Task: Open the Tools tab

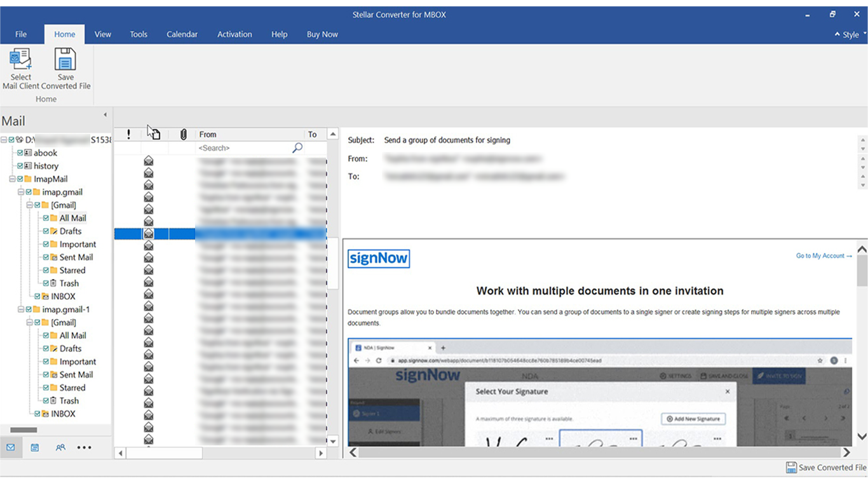Action: click(x=139, y=34)
